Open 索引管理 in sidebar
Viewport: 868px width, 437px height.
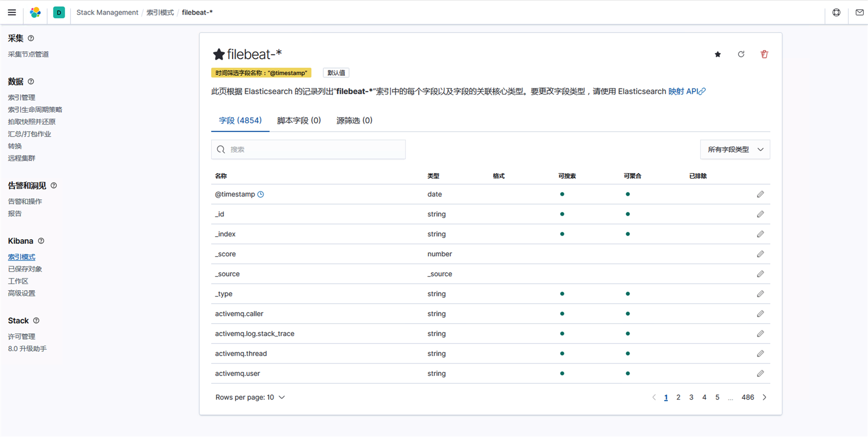pos(21,98)
